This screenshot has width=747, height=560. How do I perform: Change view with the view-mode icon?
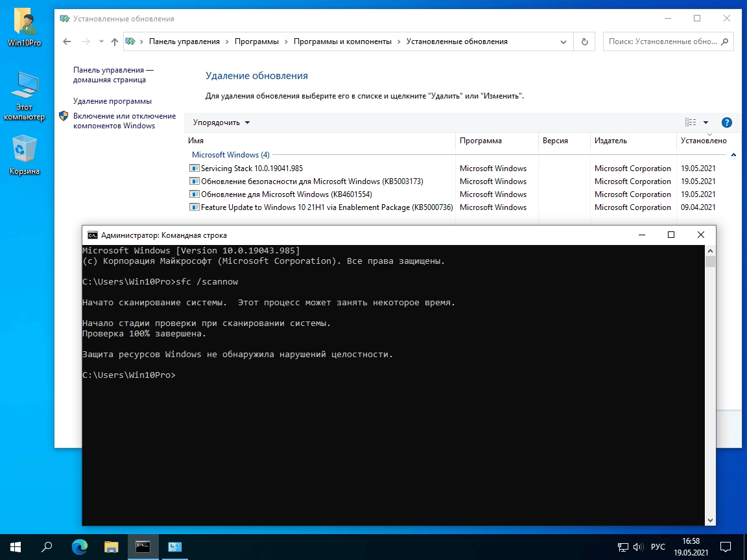pos(691,122)
